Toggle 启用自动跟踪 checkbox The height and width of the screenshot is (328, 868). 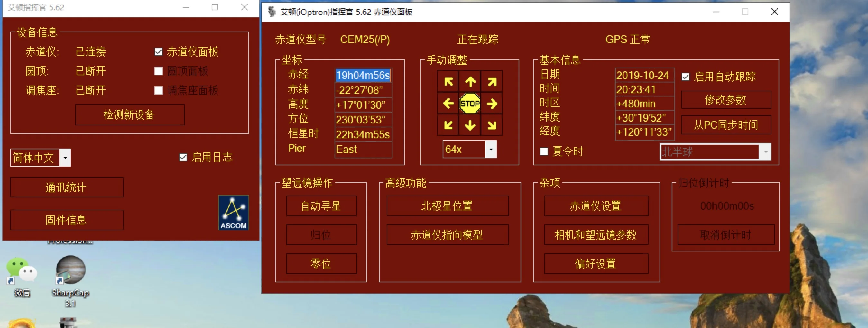[x=685, y=77]
